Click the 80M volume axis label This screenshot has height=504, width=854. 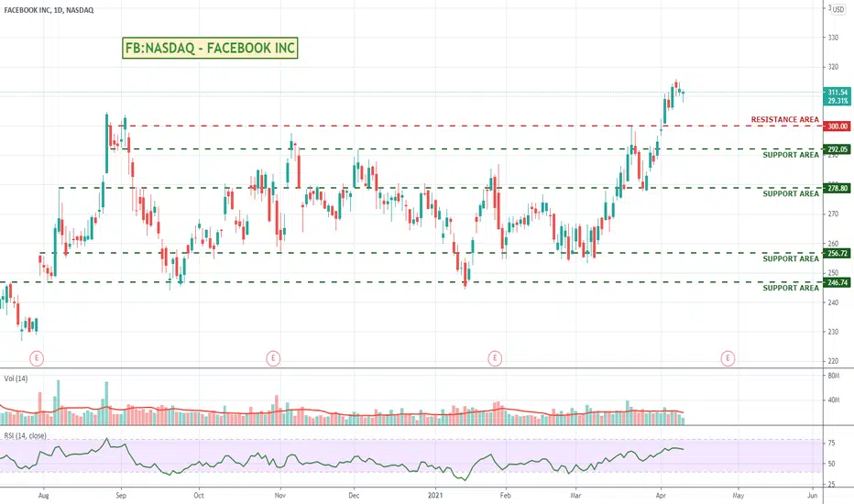point(833,376)
